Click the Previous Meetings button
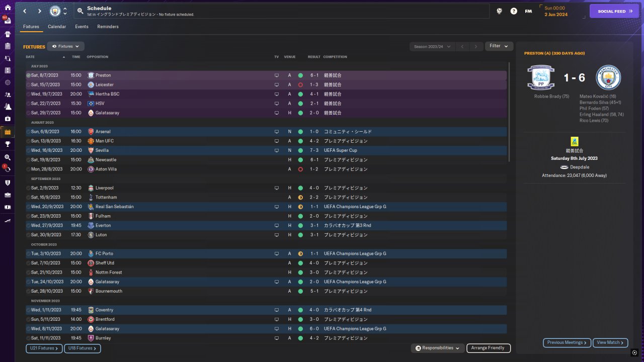Viewport: 644px width, 362px height. [x=567, y=342]
